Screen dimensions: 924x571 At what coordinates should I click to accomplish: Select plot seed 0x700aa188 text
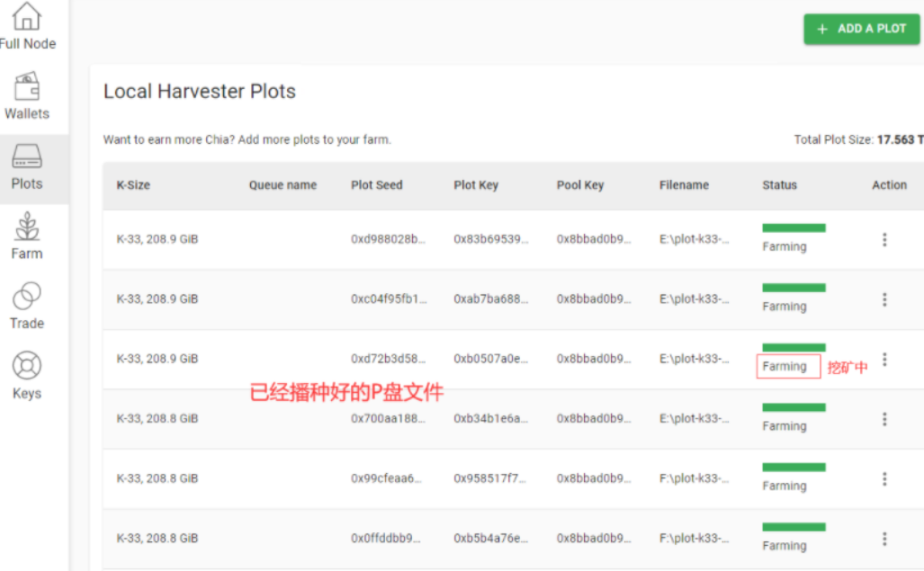click(x=388, y=418)
